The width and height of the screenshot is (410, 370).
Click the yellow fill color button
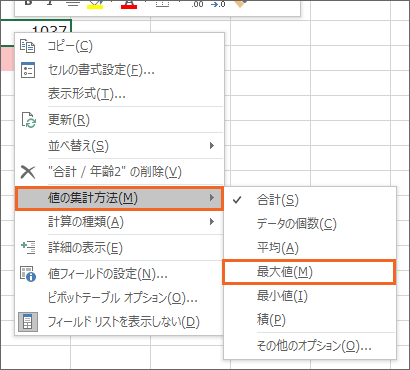click(x=95, y=4)
